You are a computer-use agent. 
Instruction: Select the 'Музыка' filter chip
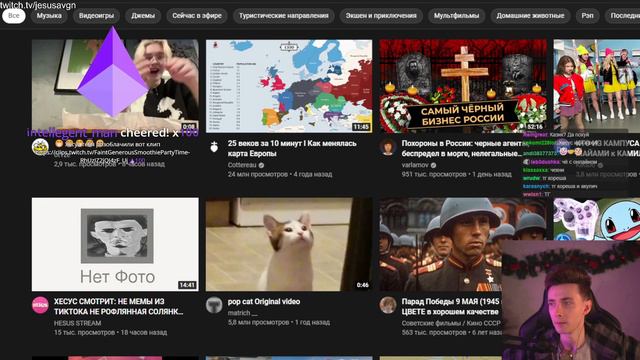pyautogui.click(x=49, y=16)
